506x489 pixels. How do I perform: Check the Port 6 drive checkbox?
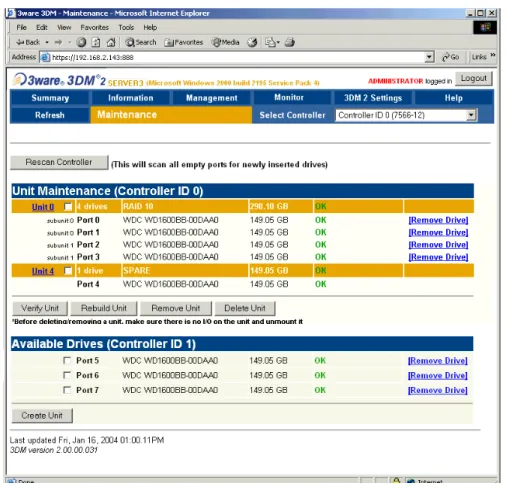67,375
